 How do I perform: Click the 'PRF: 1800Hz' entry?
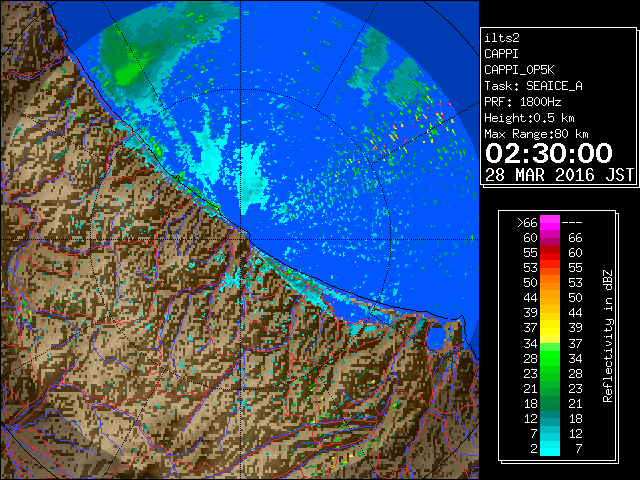[x=522, y=102]
